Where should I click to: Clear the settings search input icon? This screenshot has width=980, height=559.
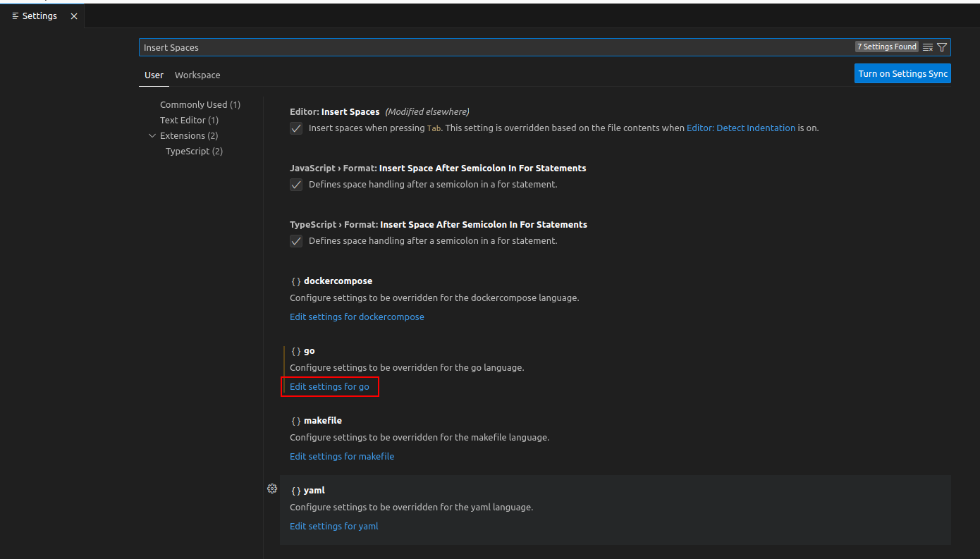928,47
